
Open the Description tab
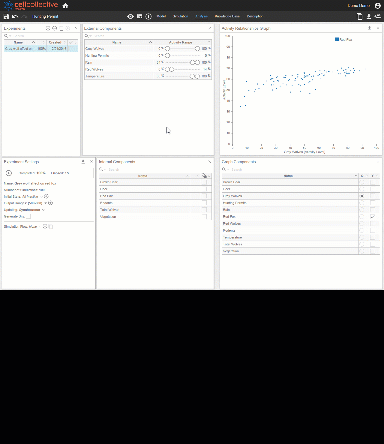pyautogui.click(x=255, y=16)
